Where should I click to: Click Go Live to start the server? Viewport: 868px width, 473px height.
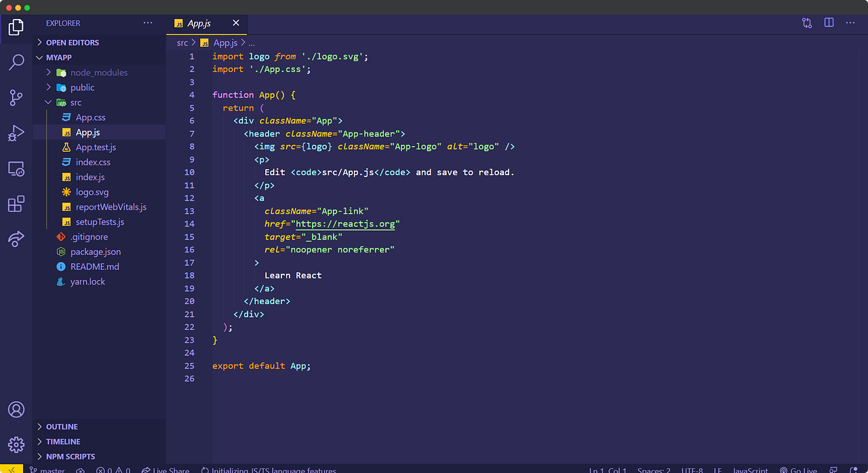[x=798, y=470]
